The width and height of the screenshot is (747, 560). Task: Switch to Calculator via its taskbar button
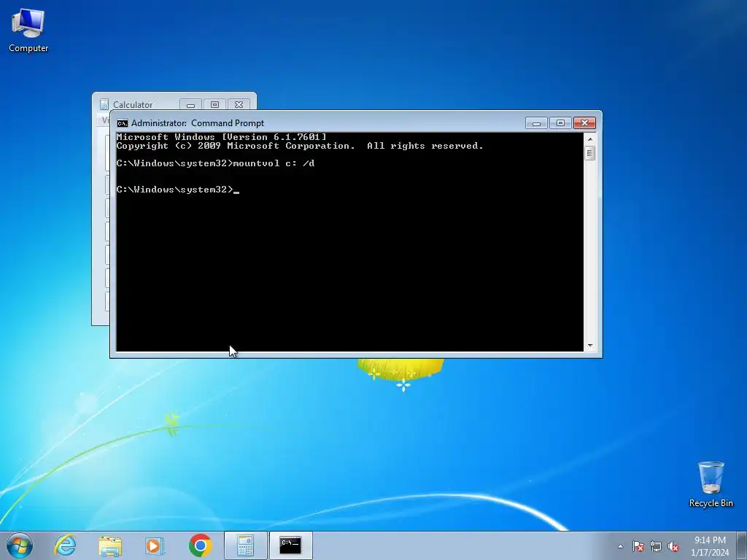(245, 545)
